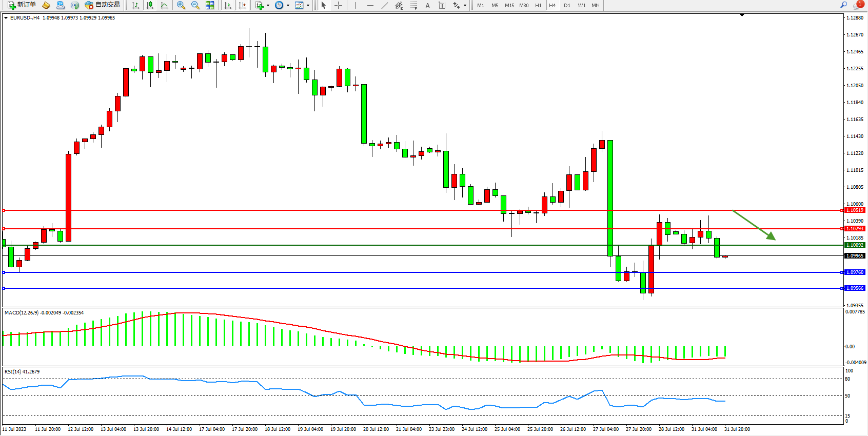Click the red 1.10519 resistance line label
This screenshot has height=436, width=868.
855,210
